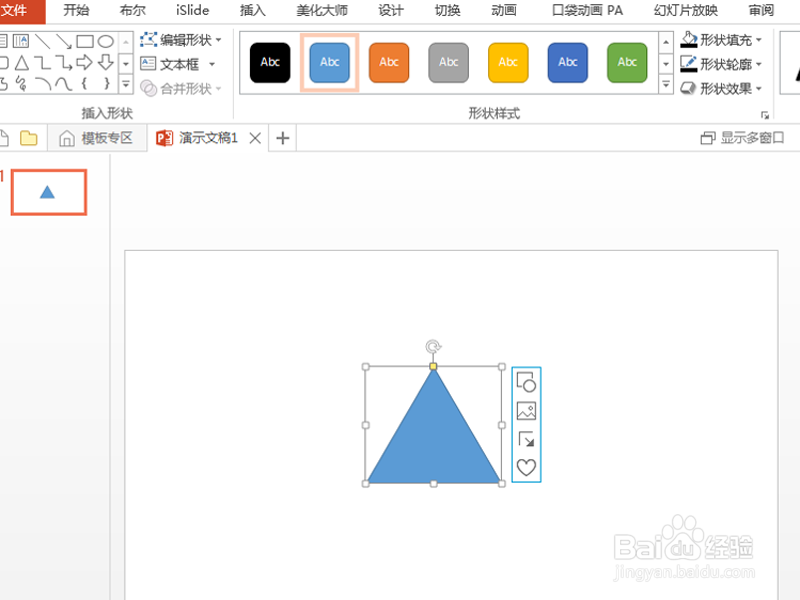Switch to the 插入 tab
This screenshot has height=600, width=800.
pyautogui.click(x=253, y=11)
